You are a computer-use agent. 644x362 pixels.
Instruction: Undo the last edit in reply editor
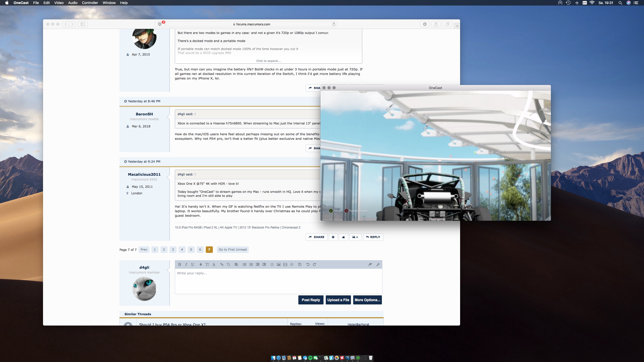308,264
